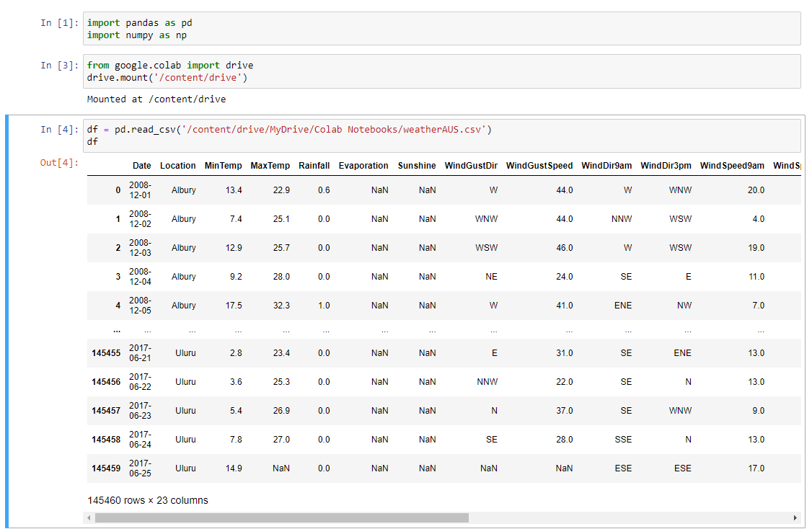The height and width of the screenshot is (529, 812).
Task: Click the In [4] cell prompt
Action: 60,130
